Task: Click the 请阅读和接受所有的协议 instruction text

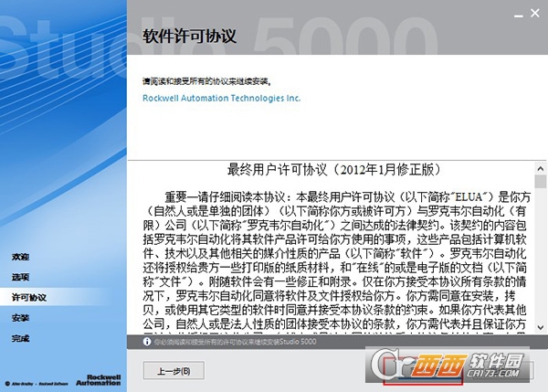Action: point(207,81)
